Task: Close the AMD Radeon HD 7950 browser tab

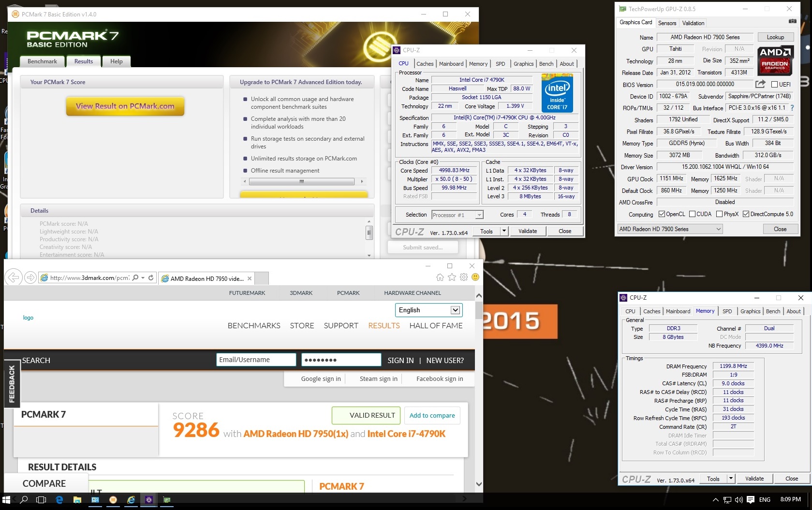Action: (250, 278)
